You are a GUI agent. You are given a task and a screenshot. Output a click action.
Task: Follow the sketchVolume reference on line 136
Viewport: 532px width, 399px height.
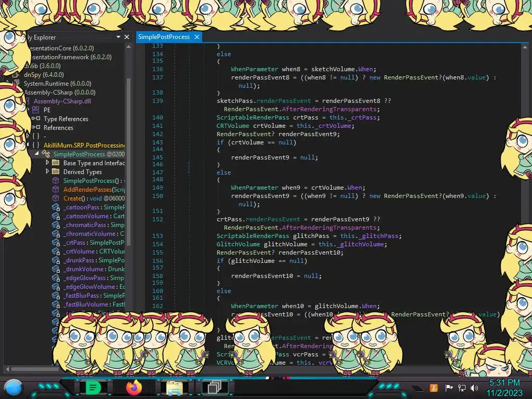click(333, 69)
